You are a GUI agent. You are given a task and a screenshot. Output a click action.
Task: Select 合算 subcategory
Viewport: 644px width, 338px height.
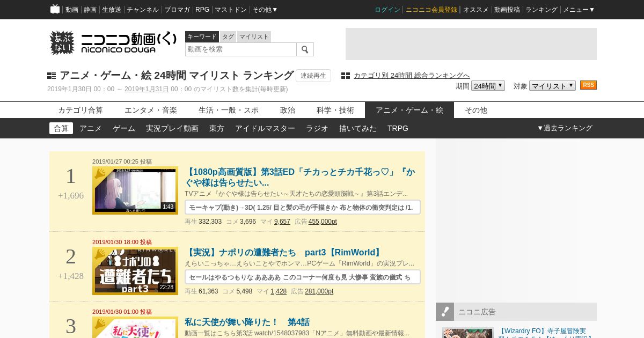point(61,128)
